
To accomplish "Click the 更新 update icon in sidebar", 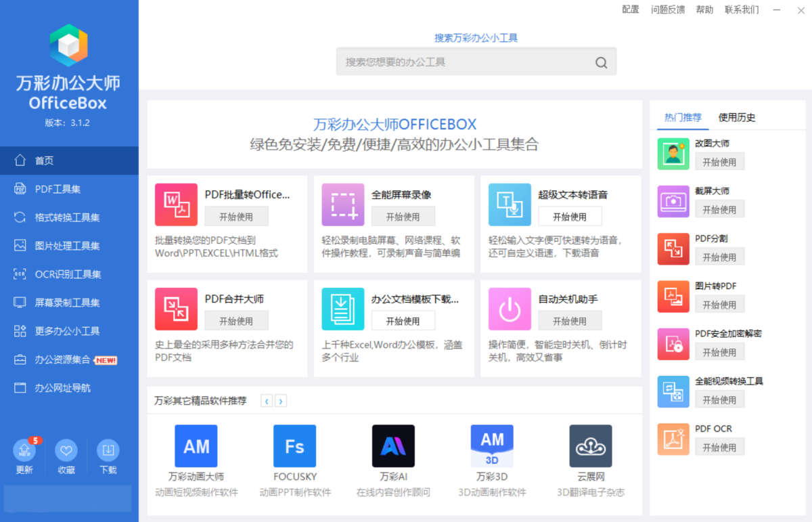I will [x=24, y=451].
